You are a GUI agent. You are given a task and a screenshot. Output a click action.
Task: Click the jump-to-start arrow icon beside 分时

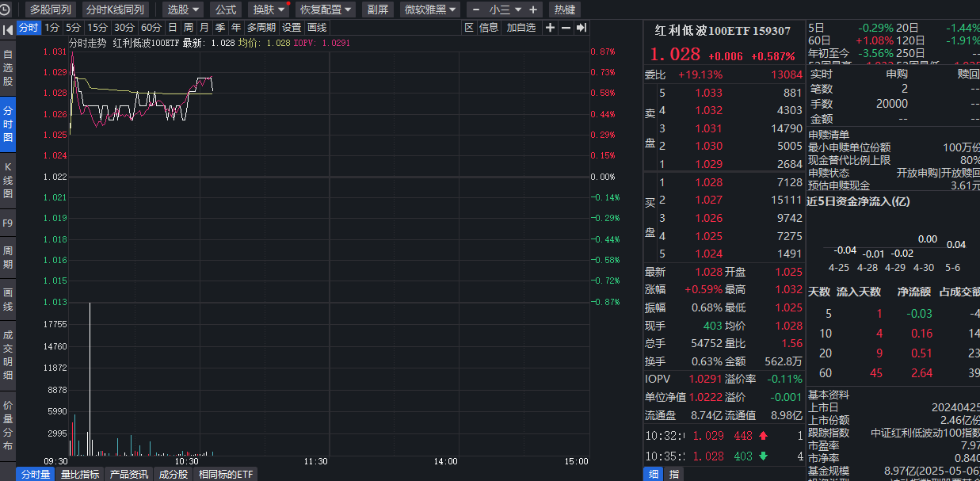pyautogui.click(x=6, y=29)
